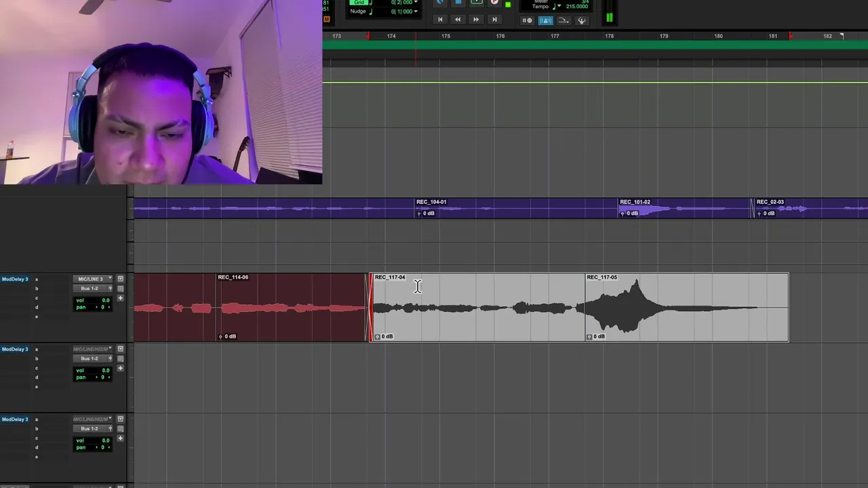Select the REC_02-03 clip
The width and height of the screenshot is (868, 488).
point(810,208)
